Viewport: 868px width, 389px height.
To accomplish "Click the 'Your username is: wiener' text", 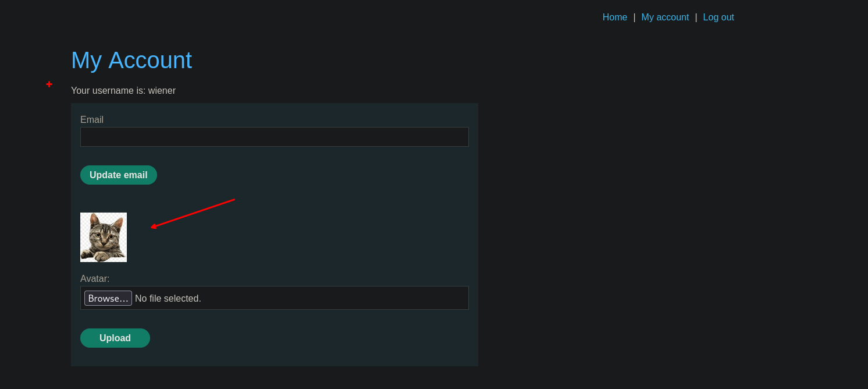I will point(123,91).
